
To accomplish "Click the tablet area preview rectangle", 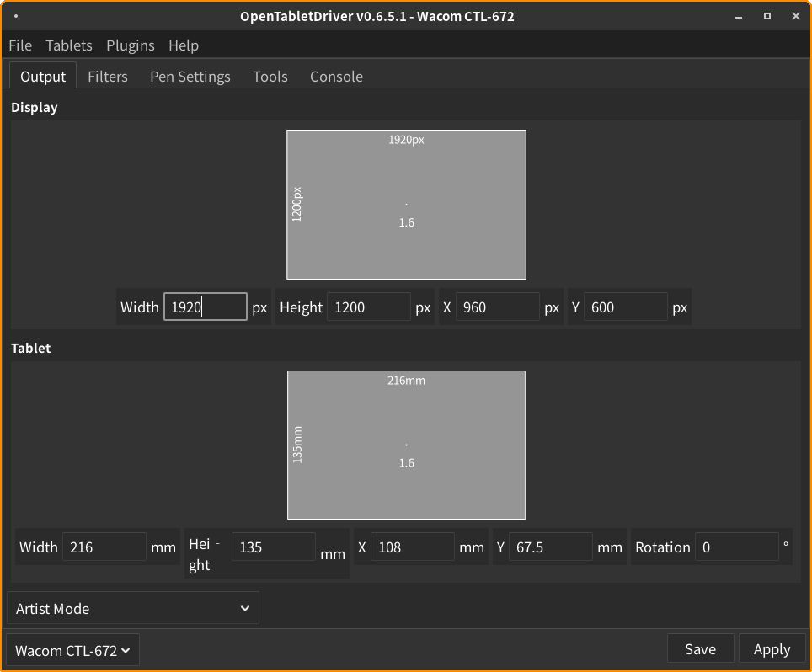I will [407, 445].
